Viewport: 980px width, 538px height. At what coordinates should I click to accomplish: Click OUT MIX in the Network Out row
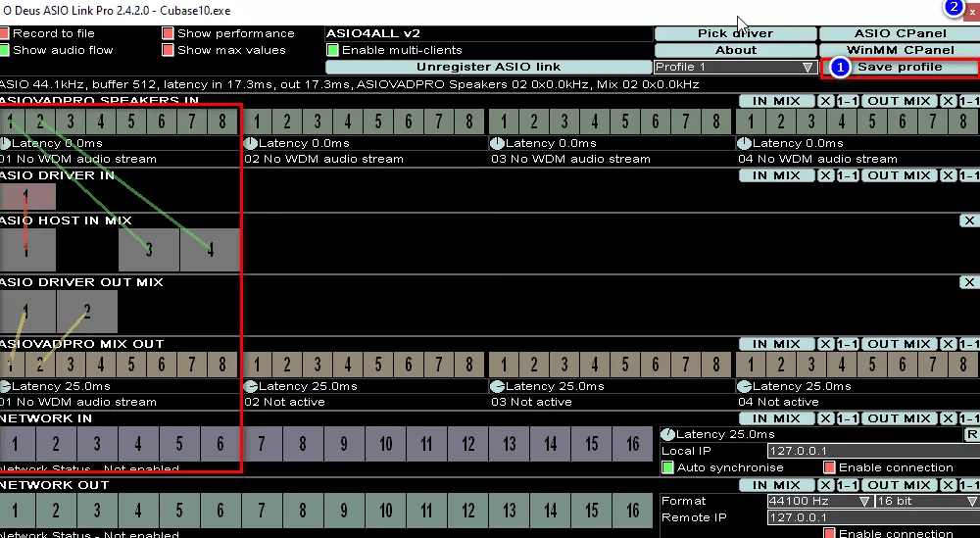(900, 485)
